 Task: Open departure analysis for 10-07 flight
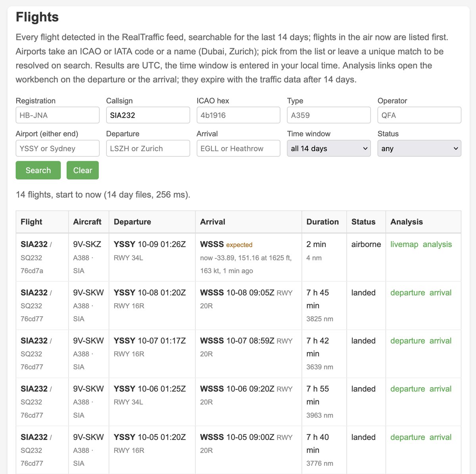click(407, 341)
